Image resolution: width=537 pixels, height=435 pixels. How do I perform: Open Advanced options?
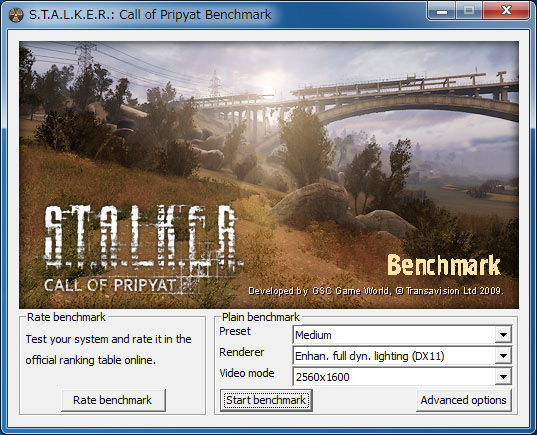pyautogui.click(x=464, y=400)
